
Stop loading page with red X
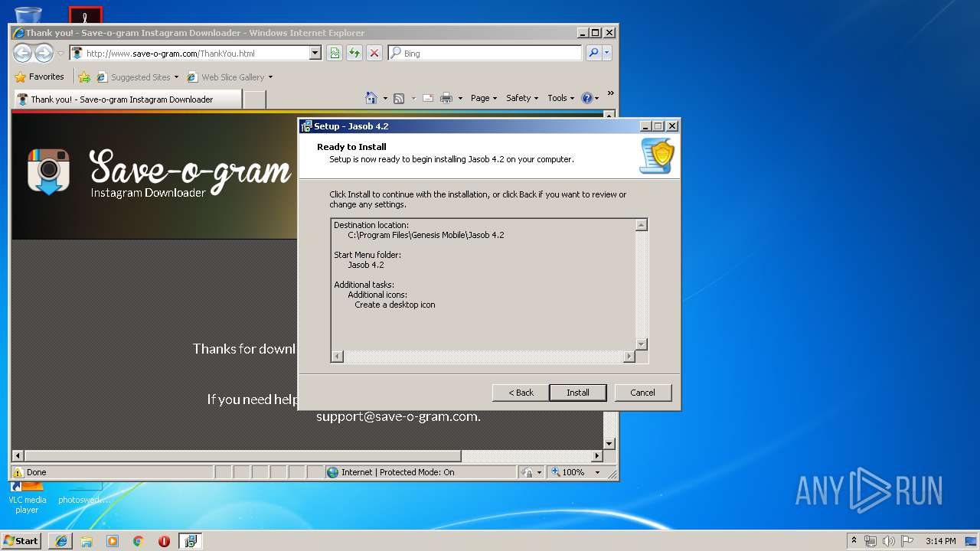(374, 53)
